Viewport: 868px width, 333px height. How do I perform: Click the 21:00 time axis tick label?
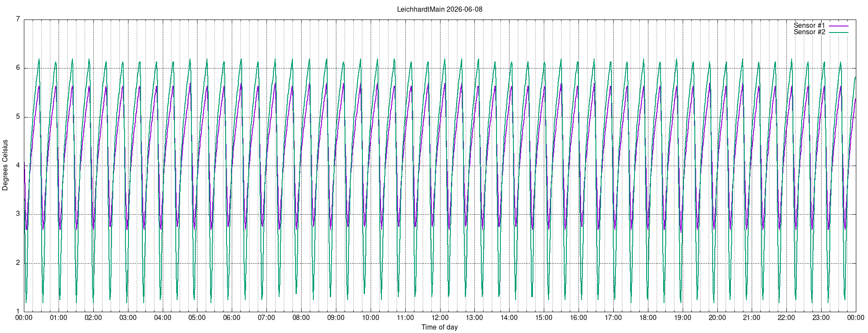(752, 317)
